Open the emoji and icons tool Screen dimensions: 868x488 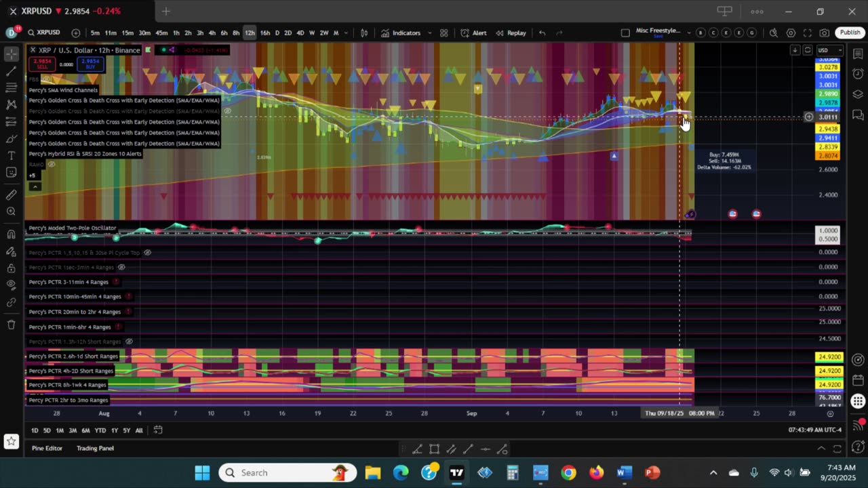pyautogui.click(x=12, y=173)
